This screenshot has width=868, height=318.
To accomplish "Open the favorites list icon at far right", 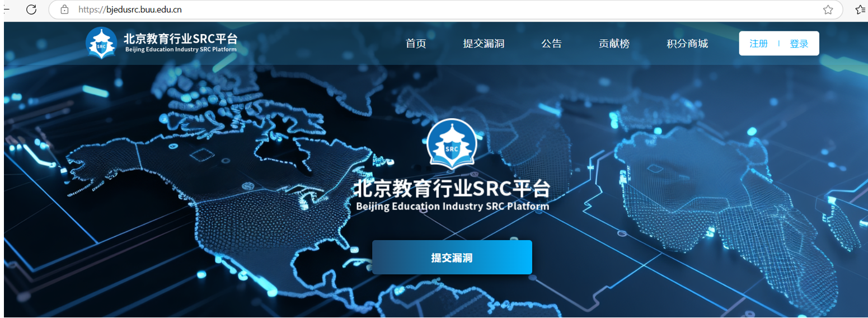I will pyautogui.click(x=860, y=10).
